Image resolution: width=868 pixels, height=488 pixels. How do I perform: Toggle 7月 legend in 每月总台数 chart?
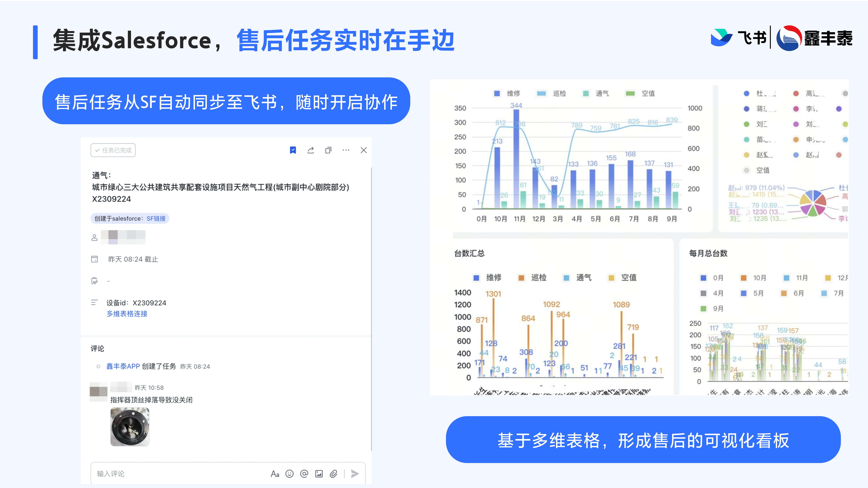pyautogui.click(x=832, y=293)
